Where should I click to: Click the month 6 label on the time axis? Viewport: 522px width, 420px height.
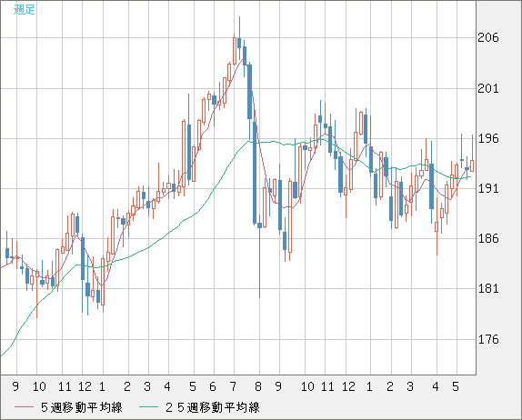(213, 386)
